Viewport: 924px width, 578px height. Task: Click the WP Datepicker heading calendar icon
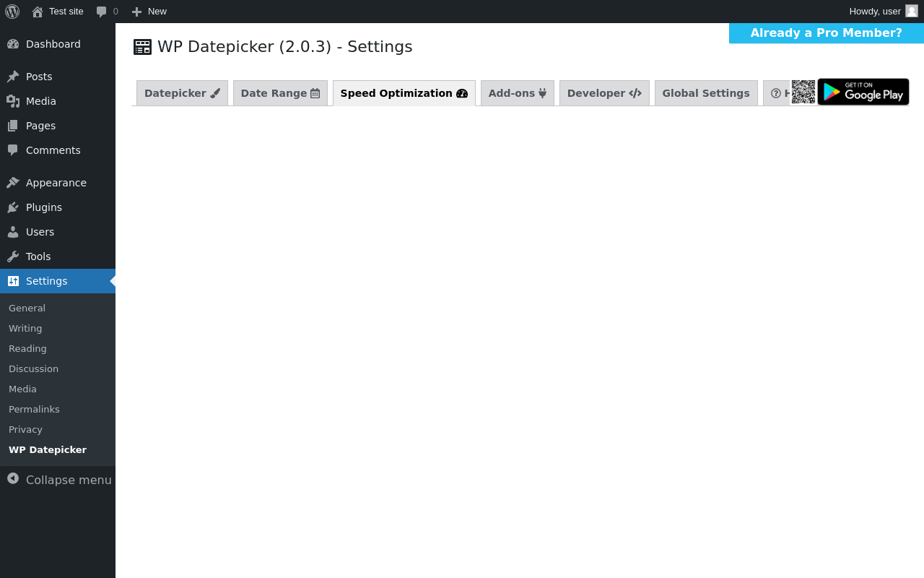click(x=143, y=47)
